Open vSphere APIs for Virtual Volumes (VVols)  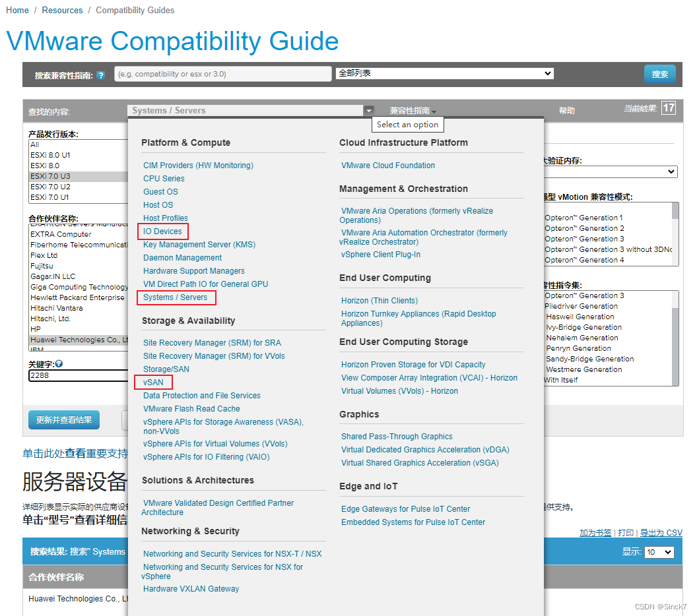215,444
